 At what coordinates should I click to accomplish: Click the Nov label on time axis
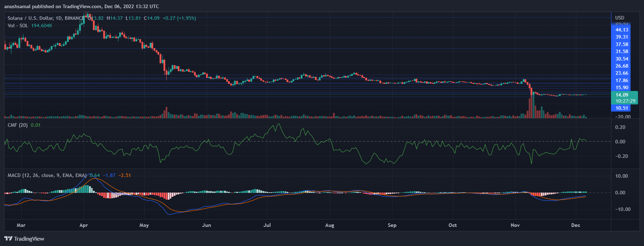[x=515, y=225]
